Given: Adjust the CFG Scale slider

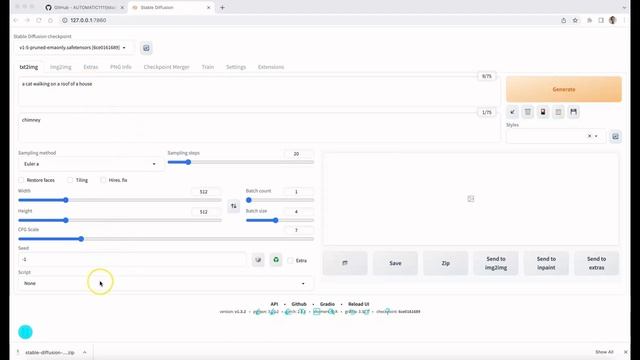Looking at the screenshot, I should click(166, 239).
